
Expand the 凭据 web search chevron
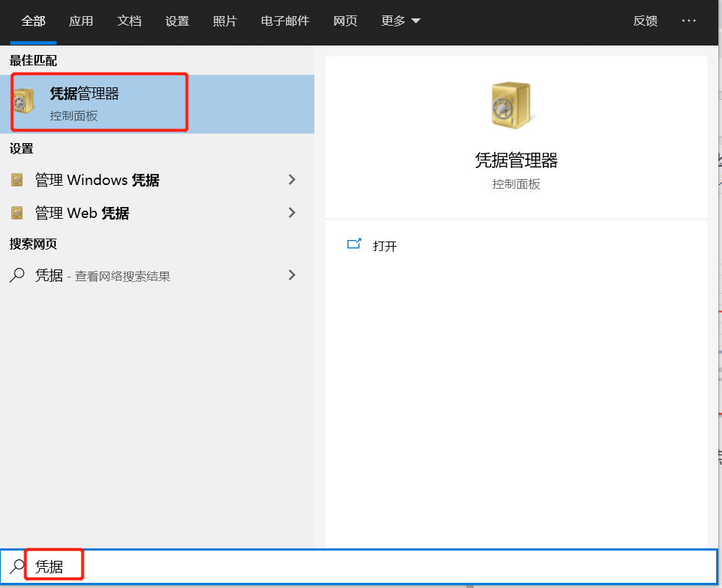click(x=292, y=275)
